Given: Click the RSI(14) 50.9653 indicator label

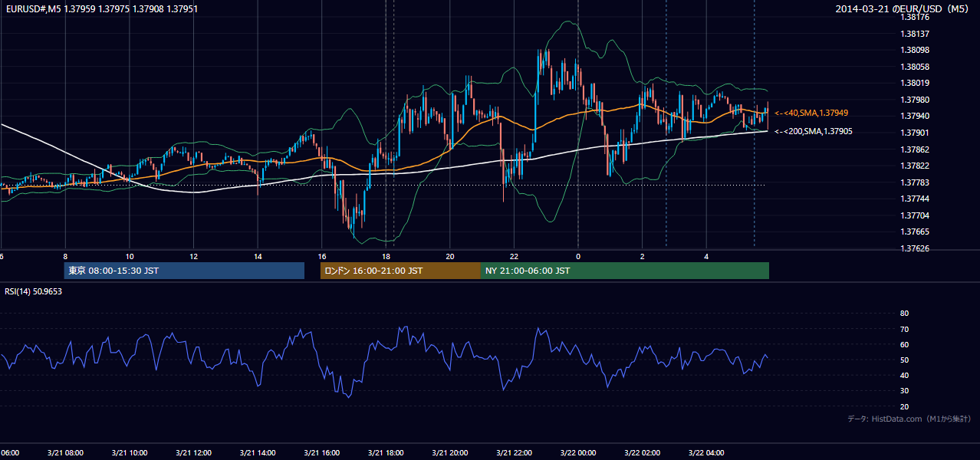Looking at the screenshot, I should point(33,291).
